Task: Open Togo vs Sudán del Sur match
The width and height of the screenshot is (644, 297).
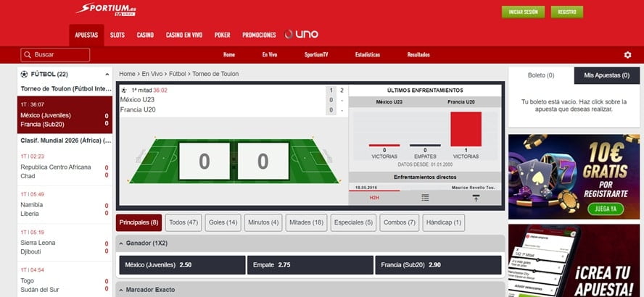Action: pos(65,280)
